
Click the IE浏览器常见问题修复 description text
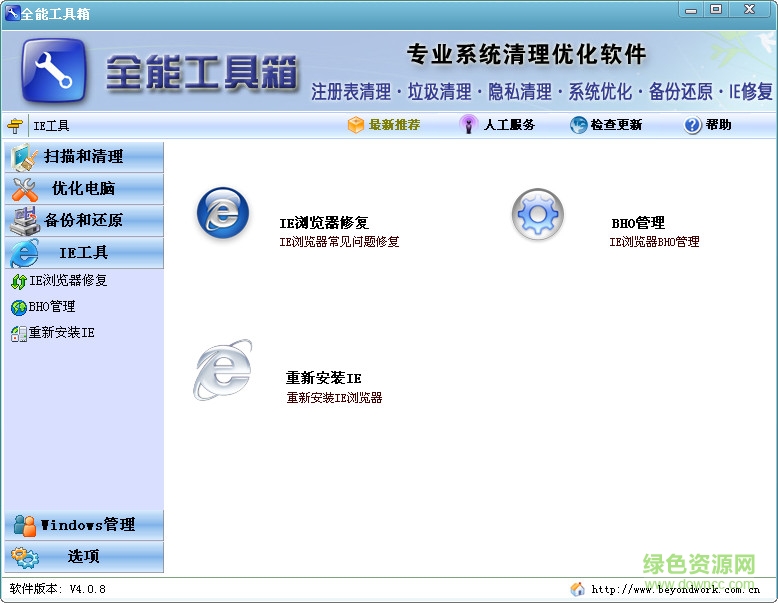coord(339,242)
